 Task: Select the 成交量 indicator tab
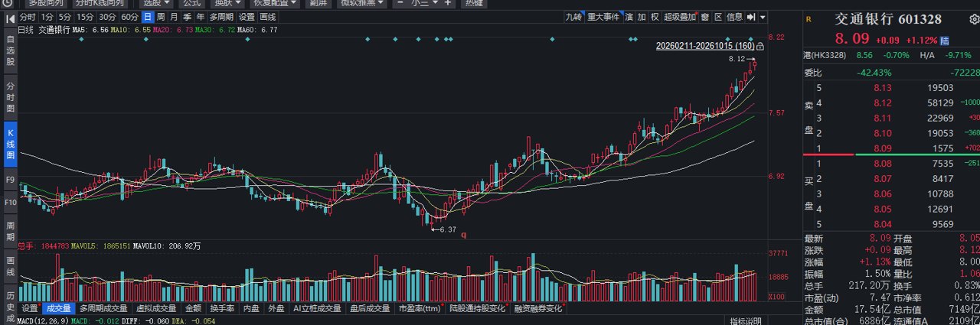(58, 308)
